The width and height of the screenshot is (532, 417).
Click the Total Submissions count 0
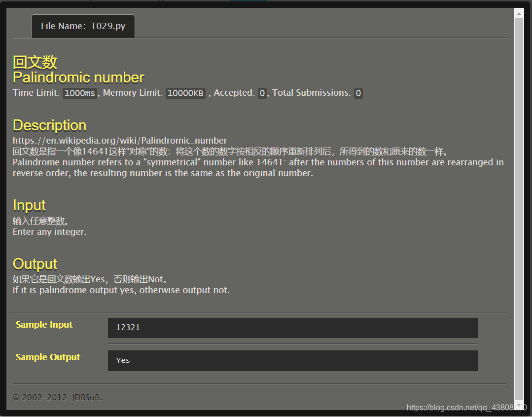tap(358, 93)
